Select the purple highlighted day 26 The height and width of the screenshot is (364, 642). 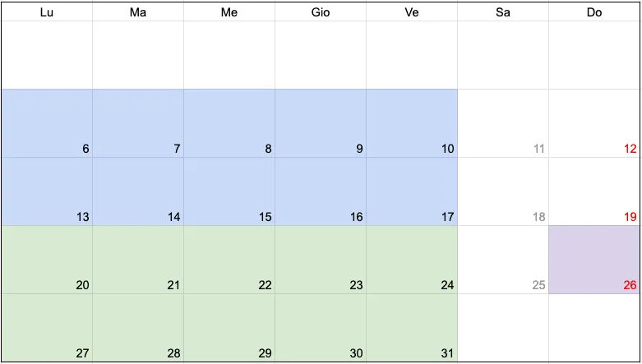(594, 260)
